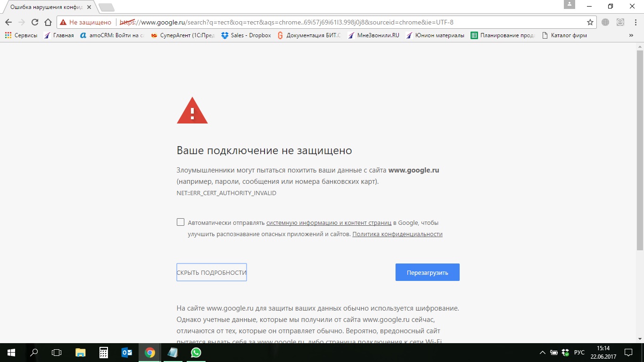This screenshot has height=362, width=644.
Task: Click the СКРЫТЬ ПОДРОБНОСТИ button
Action: pyautogui.click(x=212, y=272)
